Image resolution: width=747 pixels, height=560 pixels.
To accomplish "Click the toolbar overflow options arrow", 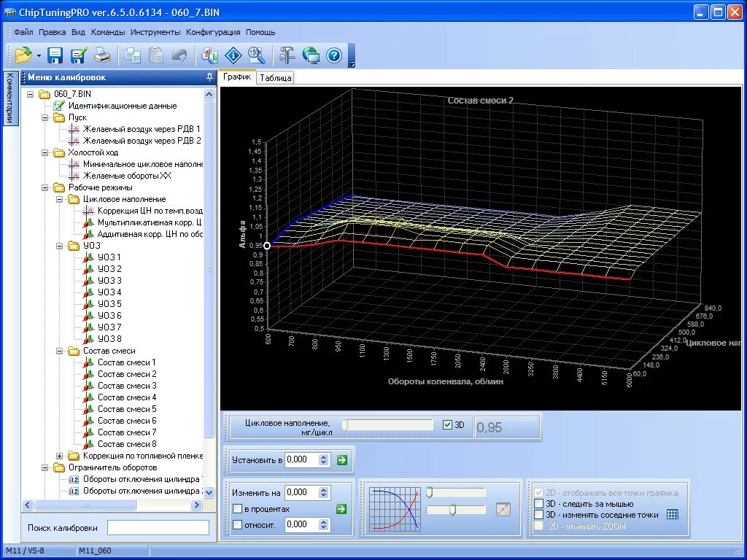I will (x=352, y=64).
